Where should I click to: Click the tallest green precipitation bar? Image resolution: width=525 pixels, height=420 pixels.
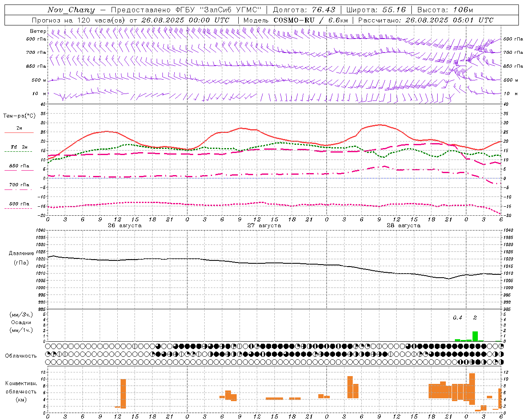475,336
